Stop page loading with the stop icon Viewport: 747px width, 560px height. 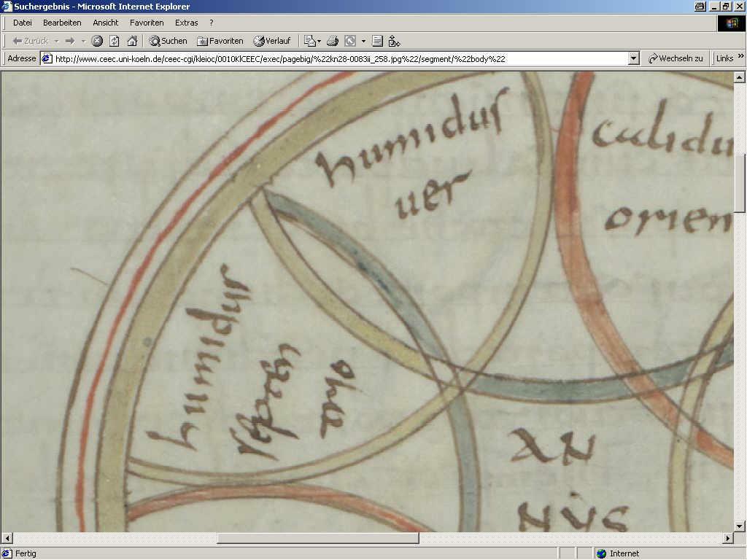[97, 41]
